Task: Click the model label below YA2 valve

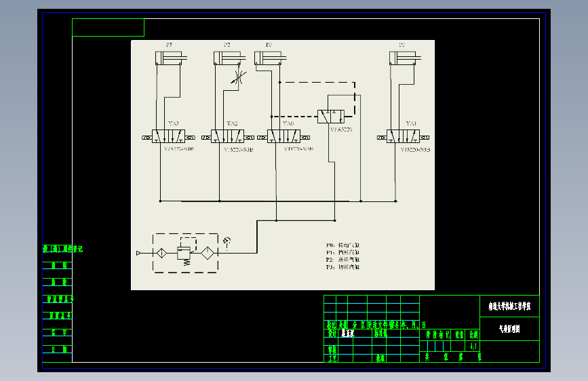Action: click(239, 150)
